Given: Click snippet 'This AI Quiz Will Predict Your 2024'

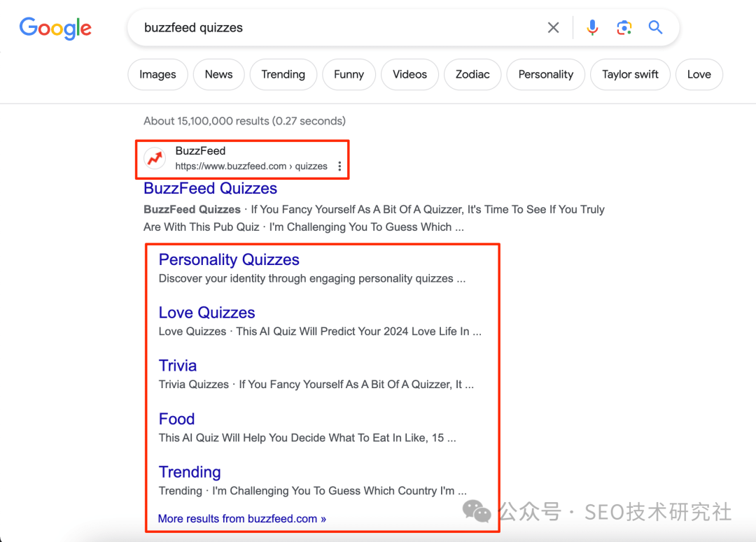Looking at the screenshot, I should pyautogui.click(x=358, y=331).
